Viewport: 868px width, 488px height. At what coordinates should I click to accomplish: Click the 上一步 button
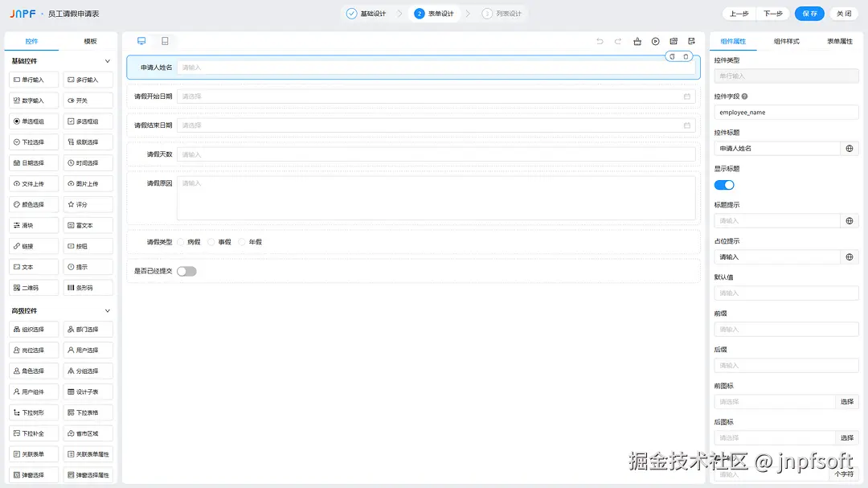(739, 14)
